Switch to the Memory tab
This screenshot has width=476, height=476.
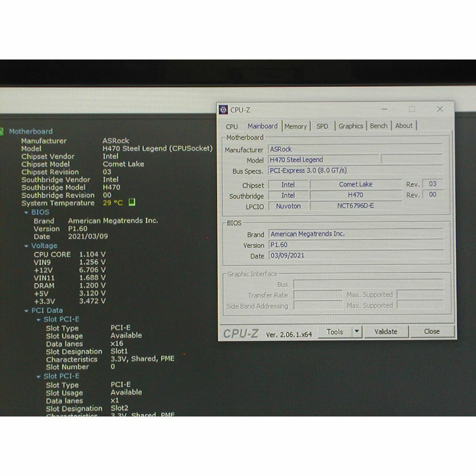(296, 126)
